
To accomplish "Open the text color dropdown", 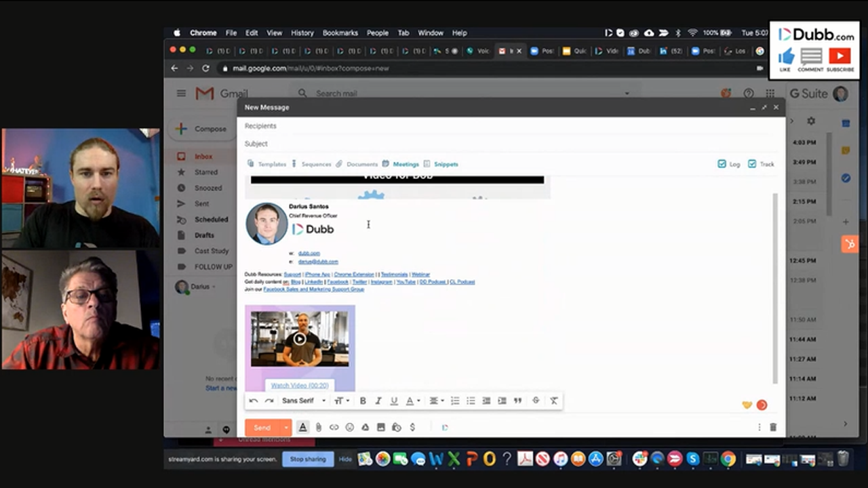I will tap(412, 401).
